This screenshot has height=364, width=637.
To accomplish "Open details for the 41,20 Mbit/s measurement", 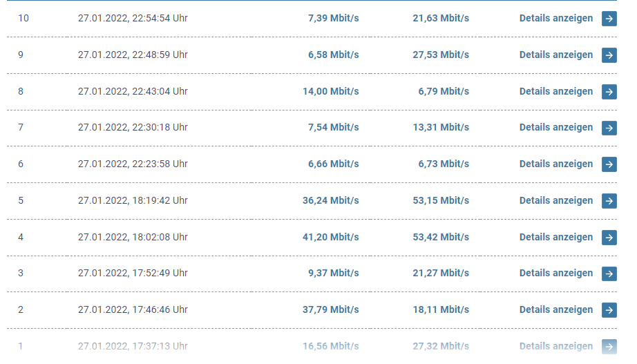I will point(555,237).
